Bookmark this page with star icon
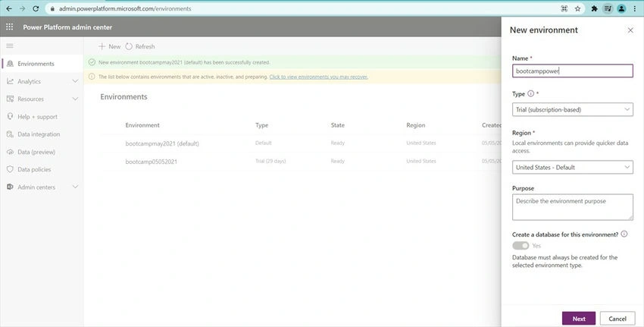Viewport: 644px width, 327px height. click(x=577, y=8)
